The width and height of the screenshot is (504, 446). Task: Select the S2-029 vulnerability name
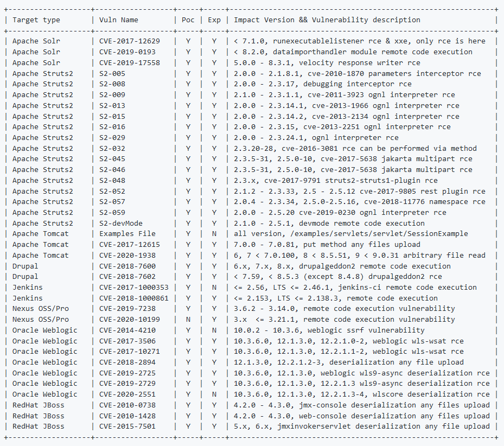[112, 138]
